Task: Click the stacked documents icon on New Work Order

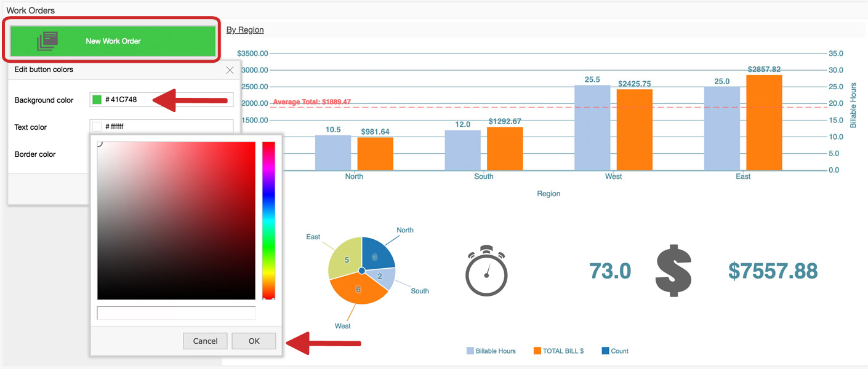Action: point(47,41)
